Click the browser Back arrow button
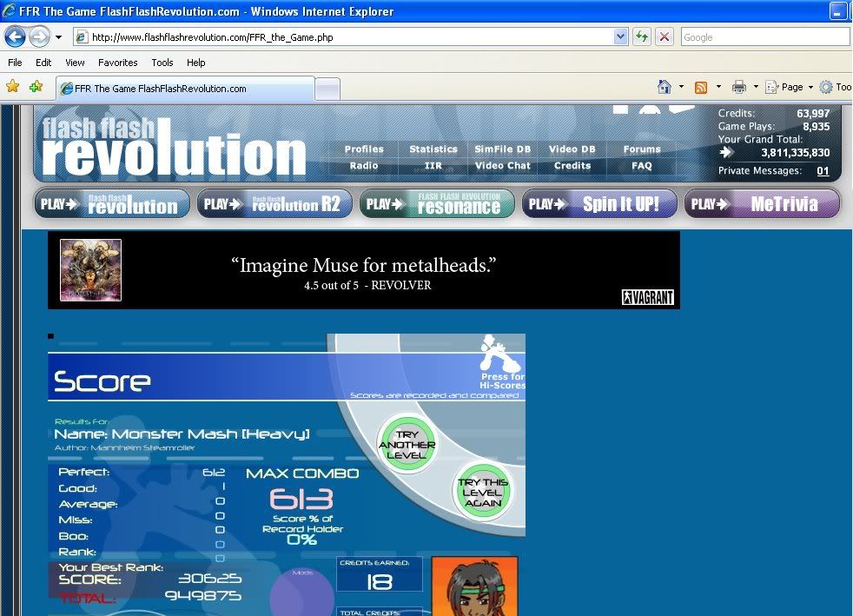The height and width of the screenshot is (616, 853). [16, 37]
